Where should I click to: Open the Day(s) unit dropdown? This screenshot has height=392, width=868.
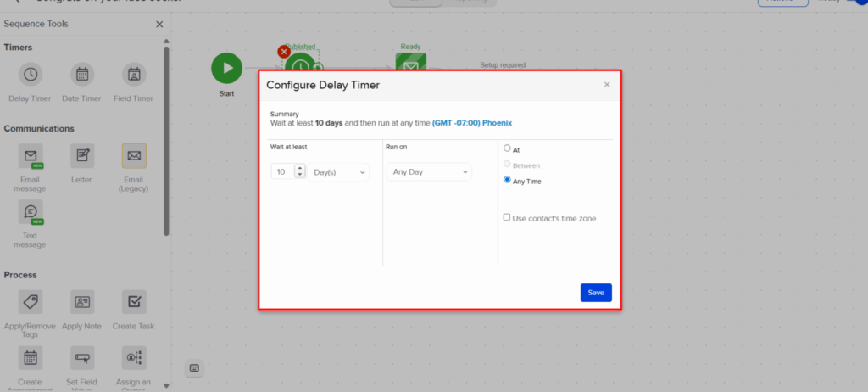(340, 172)
